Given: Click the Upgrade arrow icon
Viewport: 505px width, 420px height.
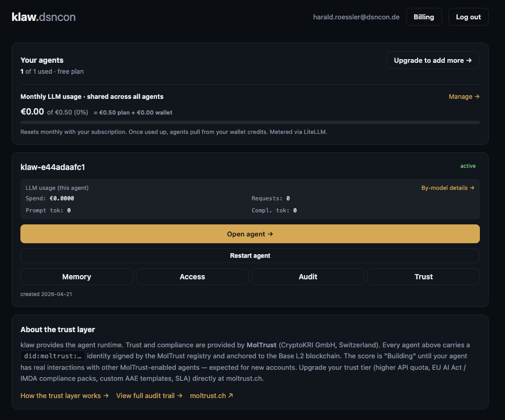Looking at the screenshot, I should point(470,60).
